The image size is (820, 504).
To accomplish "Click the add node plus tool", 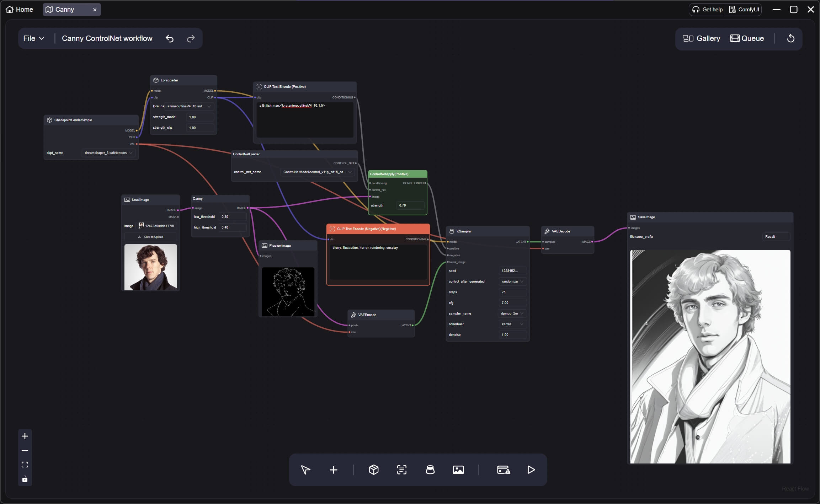I will 333,470.
